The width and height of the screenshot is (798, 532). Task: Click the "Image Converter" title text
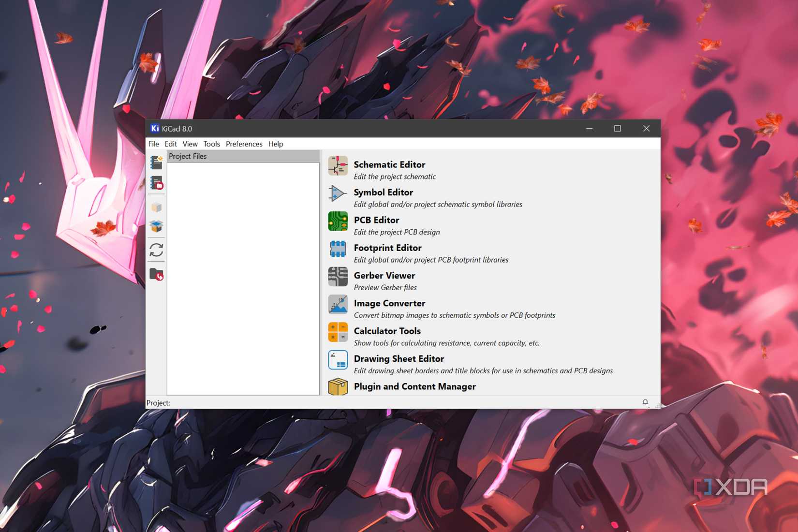coord(389,303)
